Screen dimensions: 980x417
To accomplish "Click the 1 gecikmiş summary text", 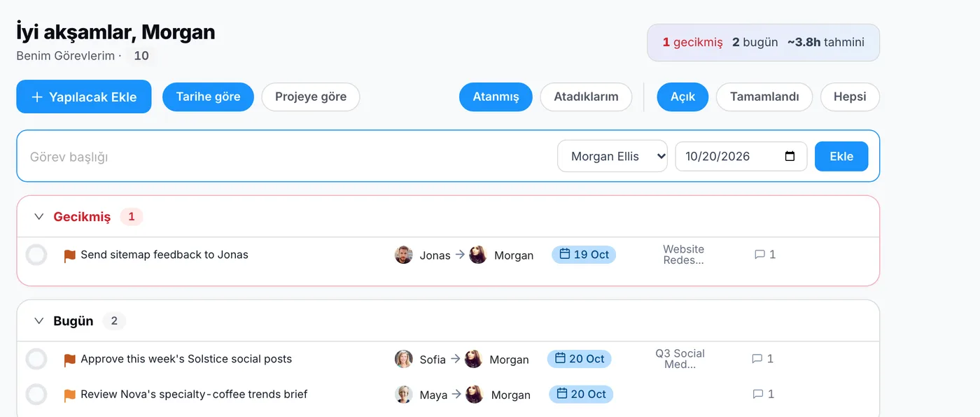I will click(x=692, y=42).
